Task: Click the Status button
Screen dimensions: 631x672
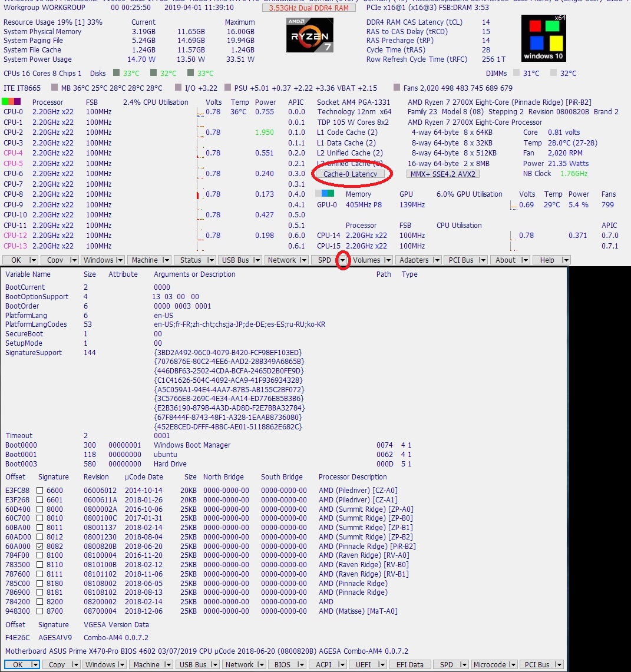Action: [x=191, y=260]
